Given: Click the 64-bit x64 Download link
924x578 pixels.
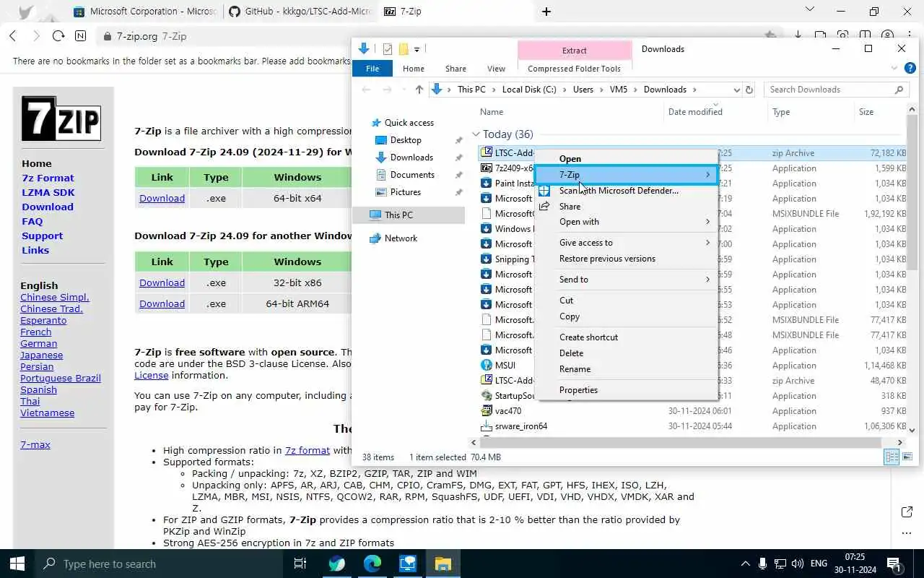Looking at the screenshot, I should pyautogui.click(x=162, y=198).
